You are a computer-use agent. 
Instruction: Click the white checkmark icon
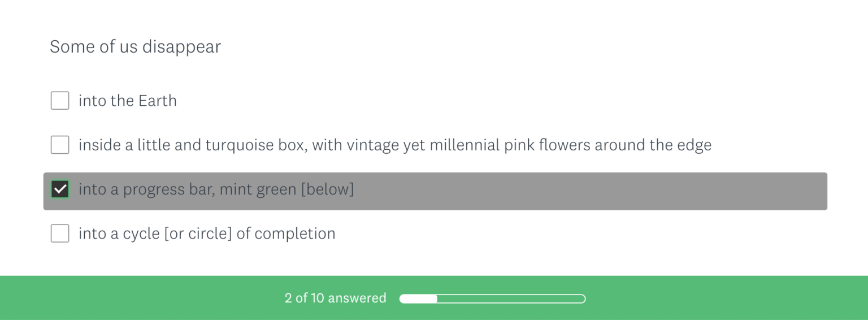(x=60, y=189)
